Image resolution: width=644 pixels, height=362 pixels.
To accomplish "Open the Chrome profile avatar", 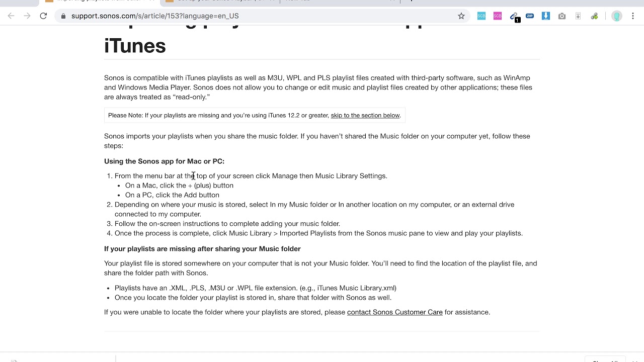I will pos(617,16).
